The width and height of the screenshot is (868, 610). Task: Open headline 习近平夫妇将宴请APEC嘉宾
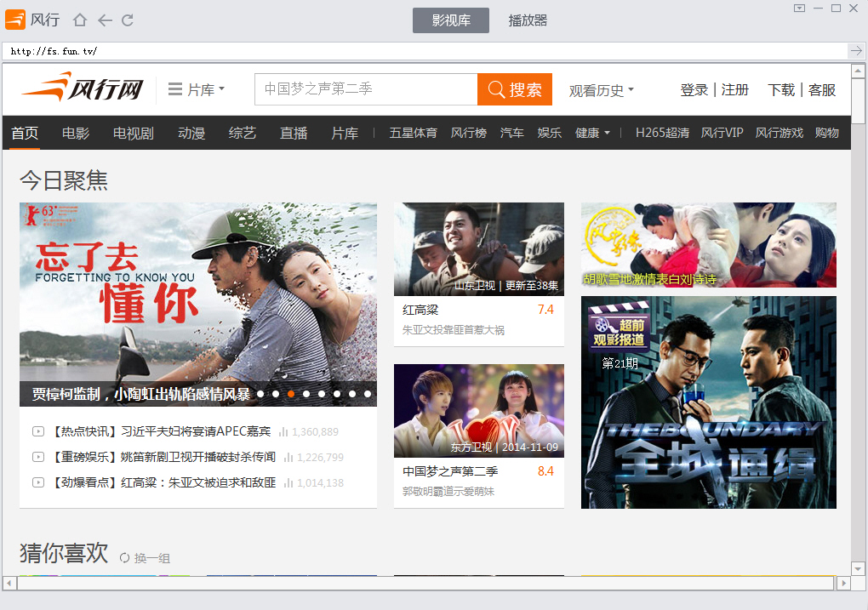click(x=196, y=431)
